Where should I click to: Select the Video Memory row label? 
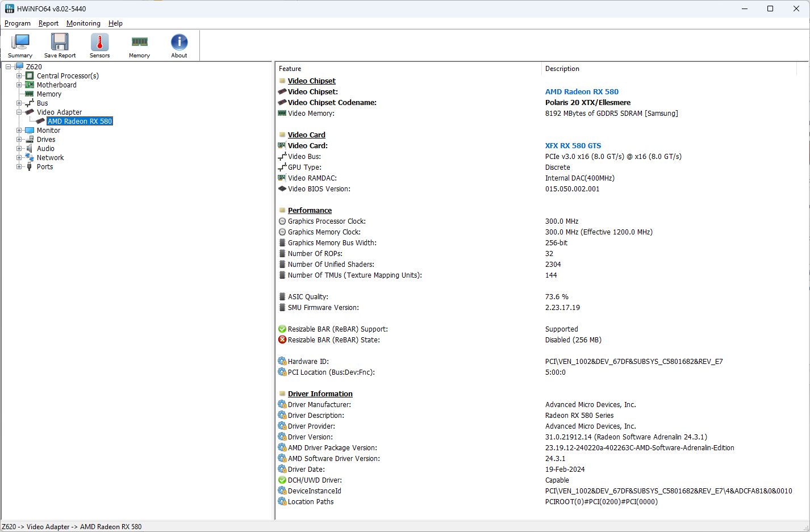311,113
